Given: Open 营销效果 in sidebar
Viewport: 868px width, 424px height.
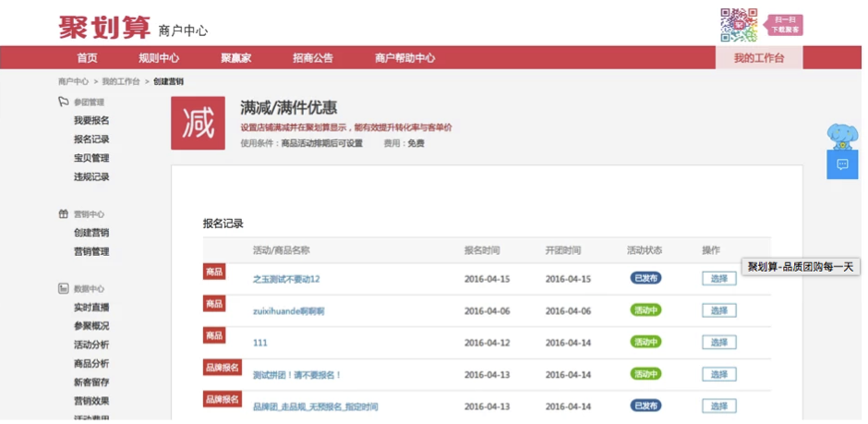Looking at the screenshot, I should 91,401.
